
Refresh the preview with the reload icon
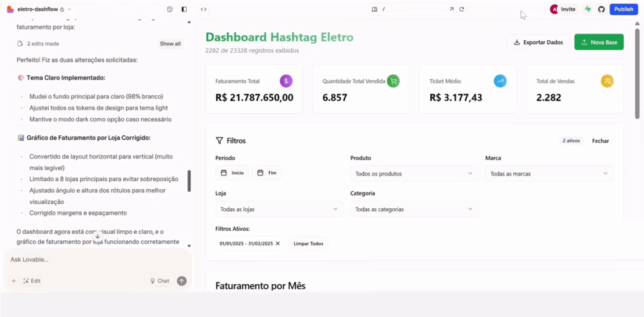pyautogui.click(x=462, y=9)
